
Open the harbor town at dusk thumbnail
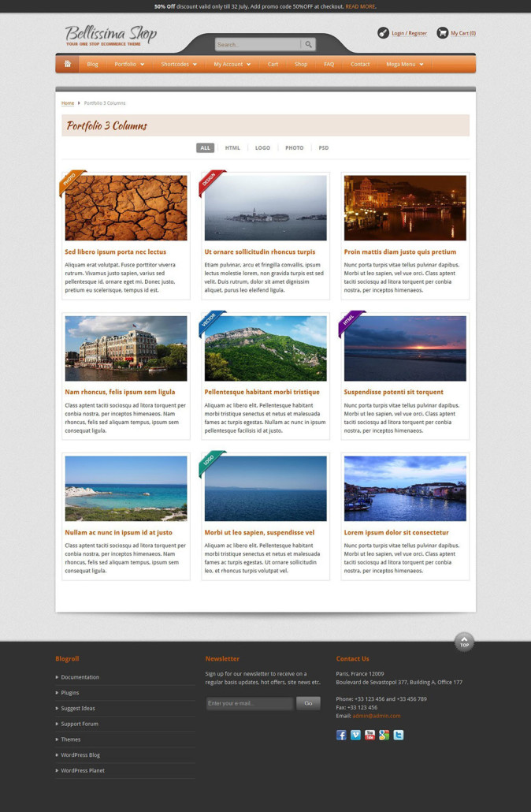click(x=405, y=488)
